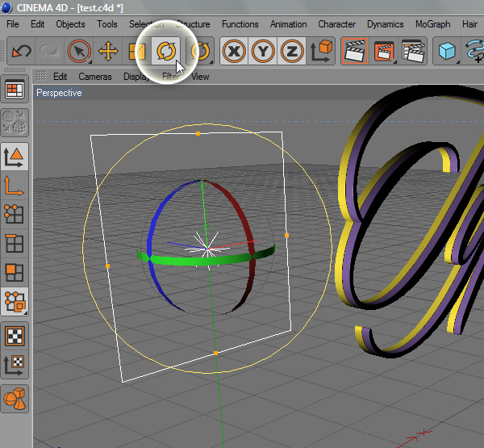Switch to the Use Model Tool mode
Screen dimensions: 484x448
[15, 156]
